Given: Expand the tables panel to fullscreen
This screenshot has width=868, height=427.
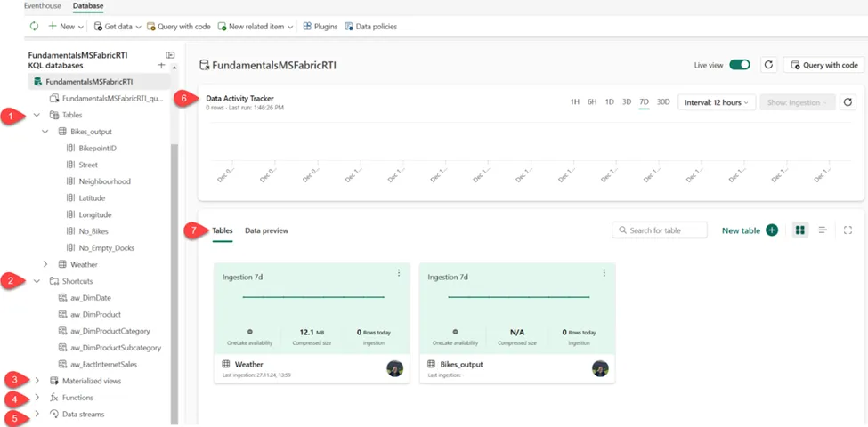Looking at the screenshot, I should click(848, 230).
